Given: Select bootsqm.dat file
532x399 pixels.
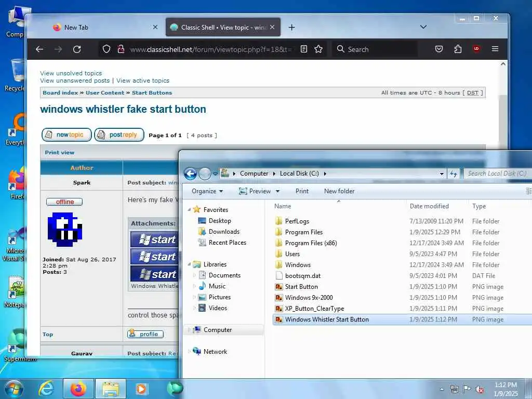Looking at the screenshot, I should tap(303, 275).
